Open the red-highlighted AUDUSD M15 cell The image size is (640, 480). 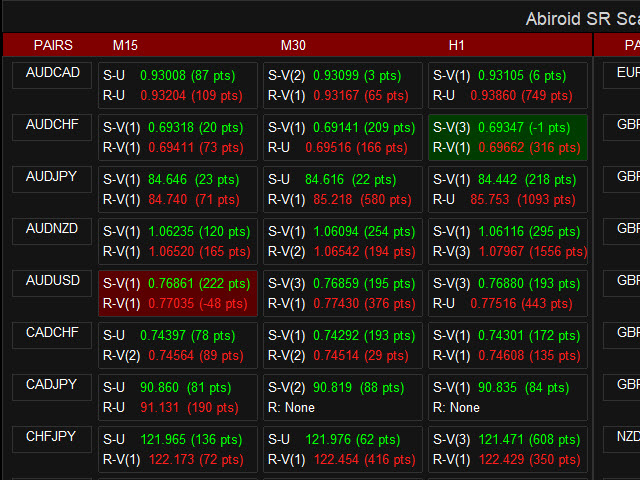(x=177, y=293)
